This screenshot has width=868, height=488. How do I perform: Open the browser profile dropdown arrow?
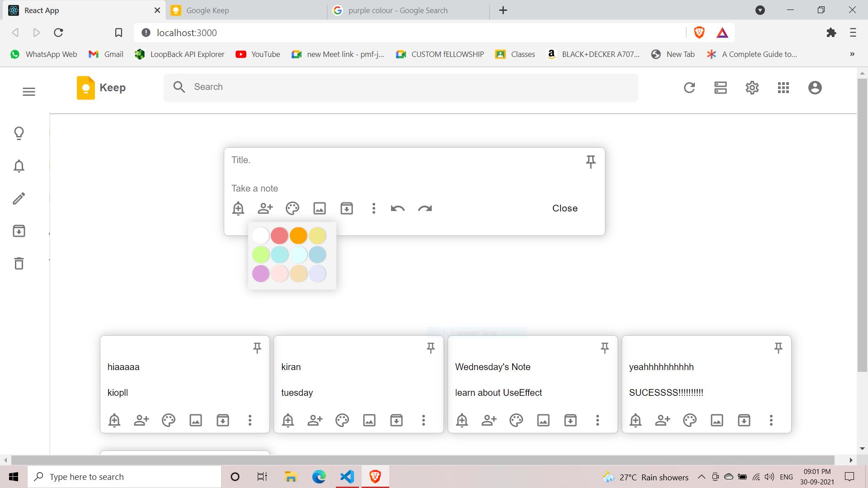pyautogui.click(x=760, y=10)
